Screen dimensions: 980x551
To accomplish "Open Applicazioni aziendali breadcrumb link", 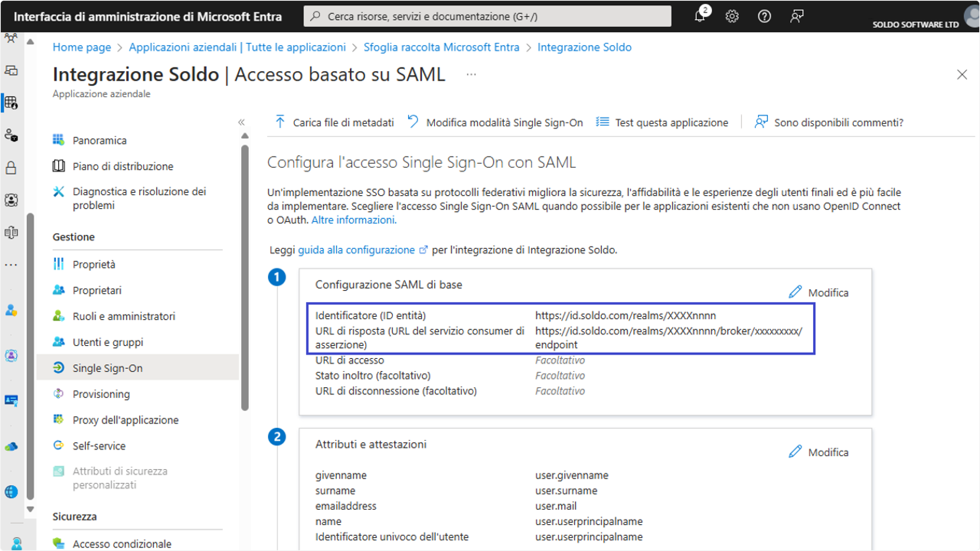I will click(237, 47).
